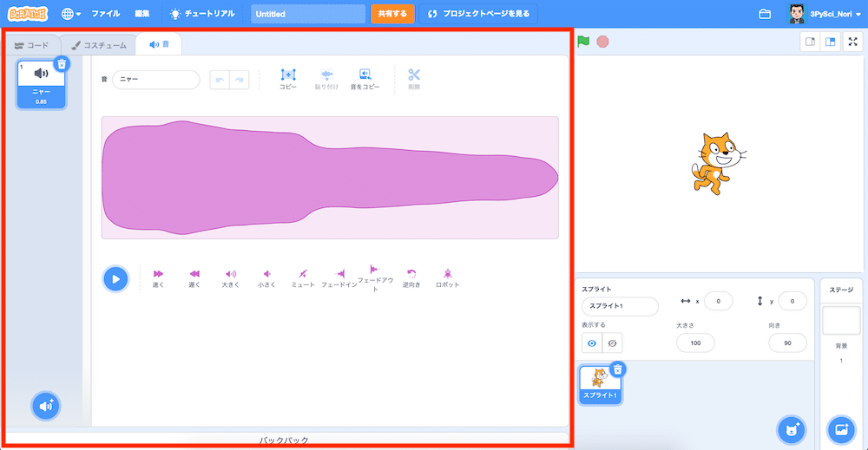Click the 削除 scissors icon
Image resolution: width=868 pixels, height=450 pixels.
coord(414,79)
